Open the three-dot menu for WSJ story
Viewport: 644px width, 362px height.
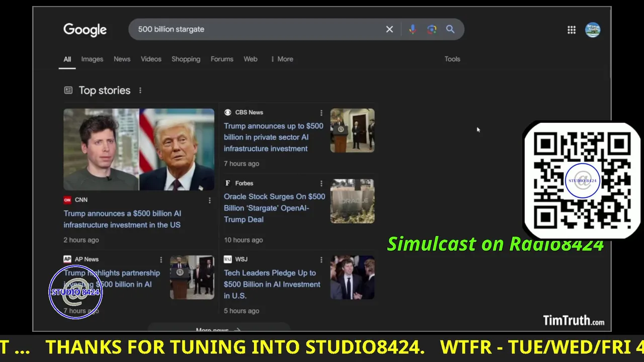click(321, 259)
